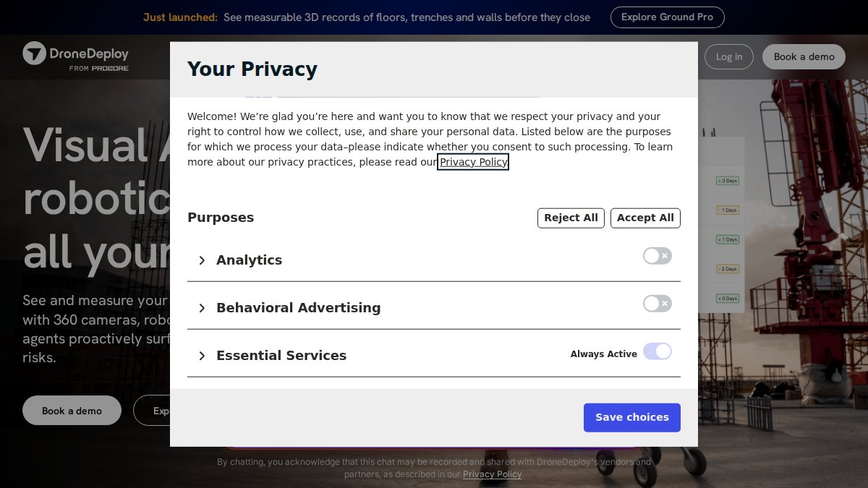Viewport: 868px width, 488px height.
Task: Click the DroneDeploy logo icon
Action: click(34, 53)
